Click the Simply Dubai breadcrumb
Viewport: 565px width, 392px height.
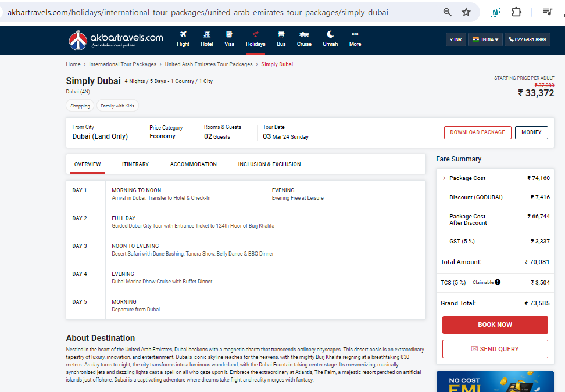pyautogui.click(x=277, y=64)
